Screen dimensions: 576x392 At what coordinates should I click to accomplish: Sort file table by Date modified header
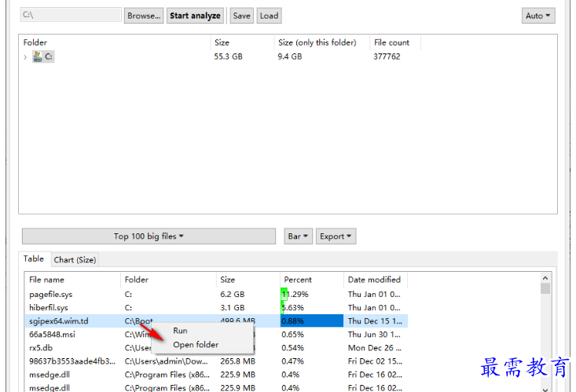374,280
